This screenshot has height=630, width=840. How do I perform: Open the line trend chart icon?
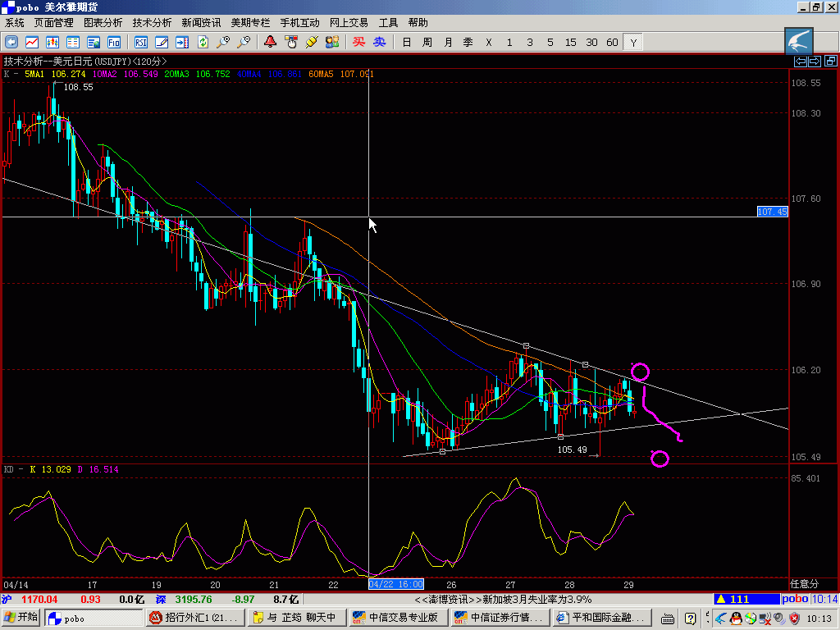tap(32, 43)
